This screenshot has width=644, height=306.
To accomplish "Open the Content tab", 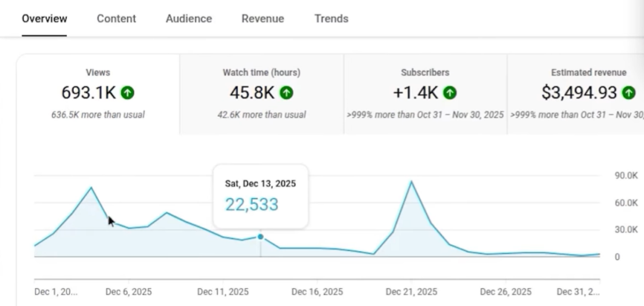I will [x=116, y=18].
